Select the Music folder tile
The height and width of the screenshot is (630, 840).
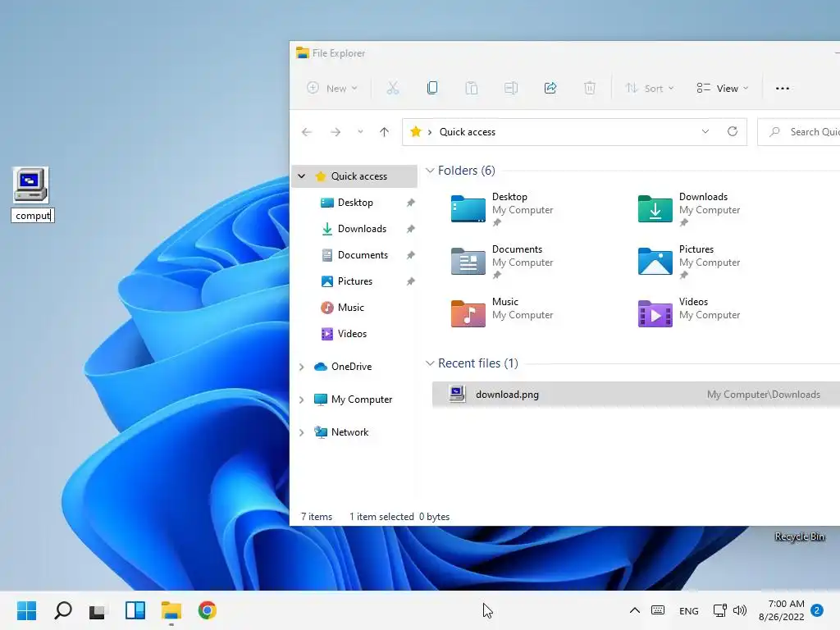click(x=502, y=314)
